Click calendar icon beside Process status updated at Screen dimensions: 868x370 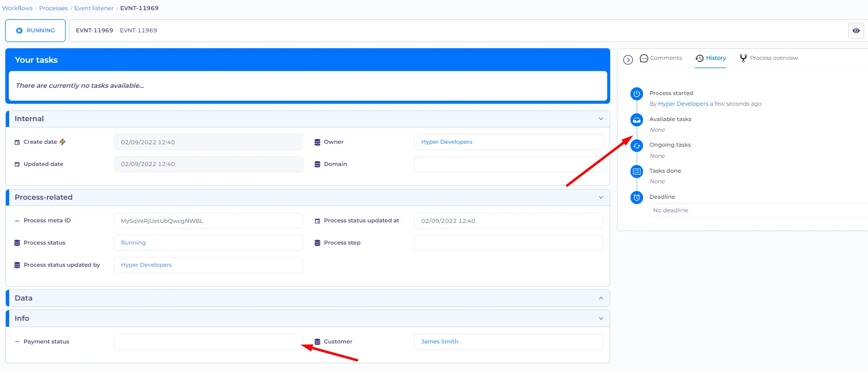318,221
